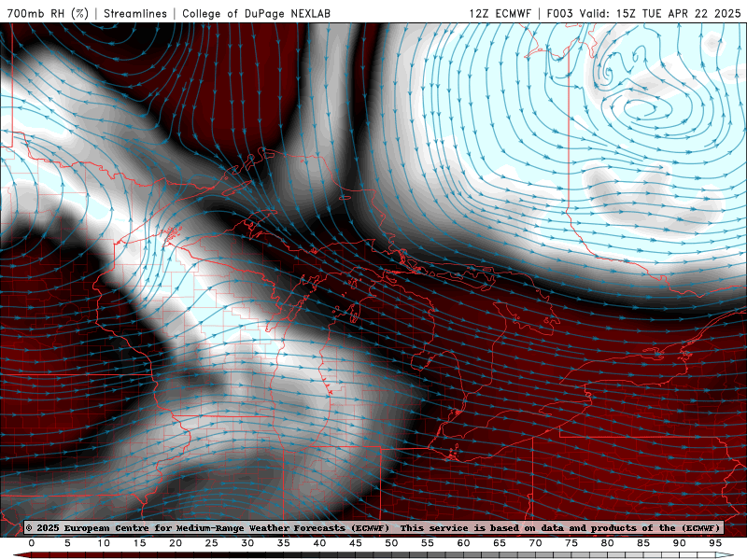Click the colorbar label "75"

[571, 543]
